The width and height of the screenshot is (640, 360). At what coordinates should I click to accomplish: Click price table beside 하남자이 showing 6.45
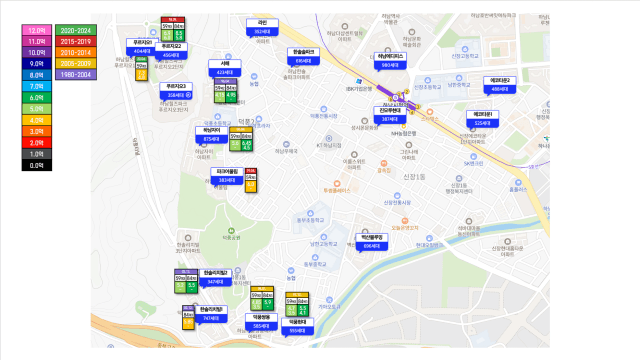(x=241, y=139)
